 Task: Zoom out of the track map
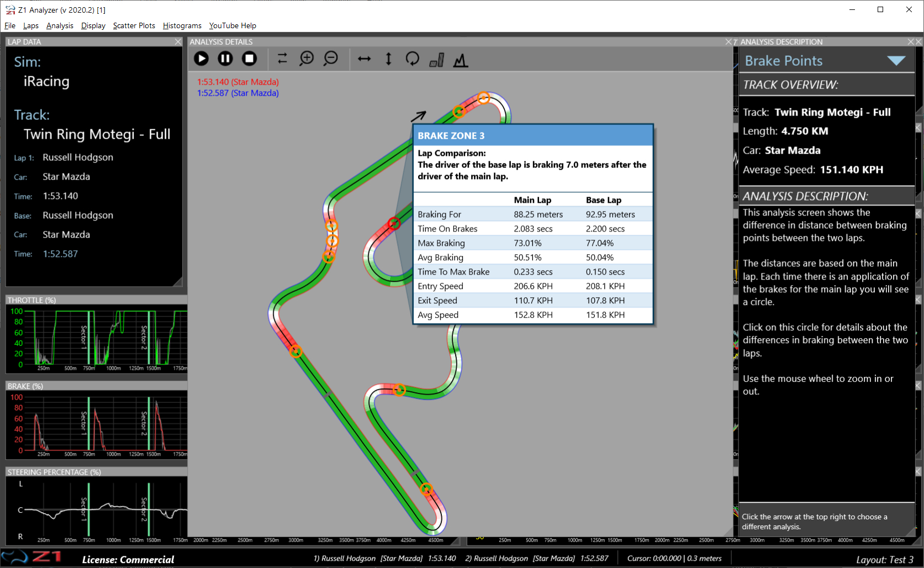tap(331, 59)
